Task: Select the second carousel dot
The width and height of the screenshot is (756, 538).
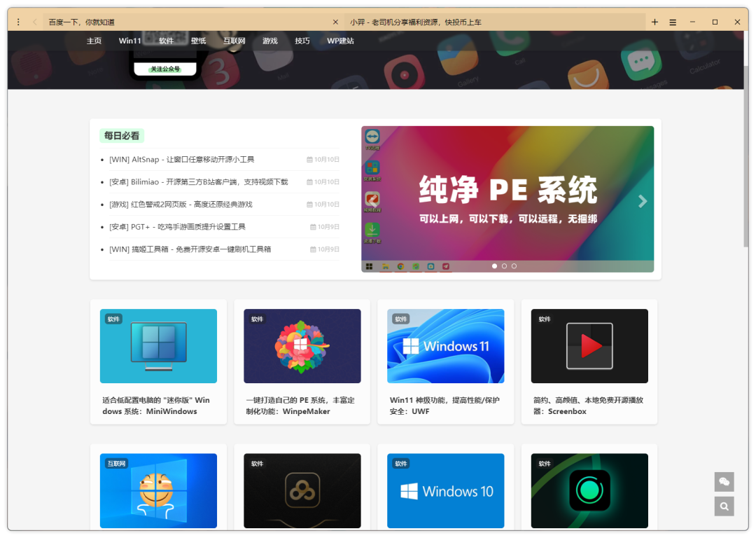Action: [504, 266]
